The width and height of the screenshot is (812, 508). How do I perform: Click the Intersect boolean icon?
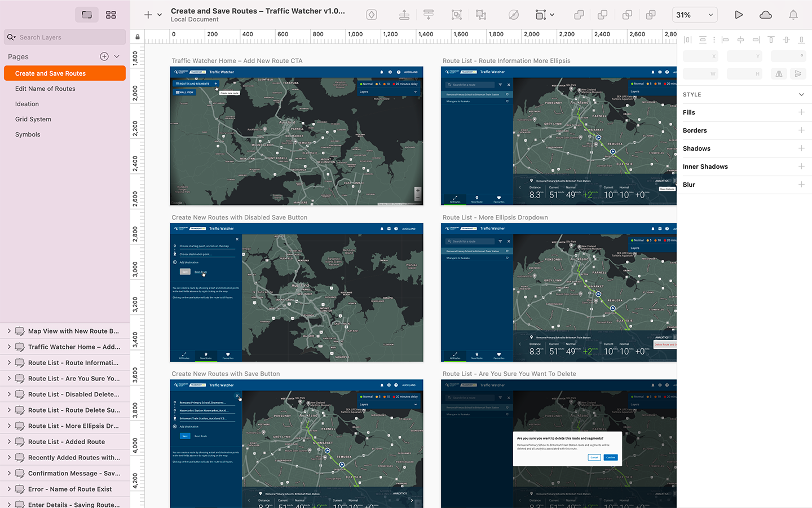coord(627,15)
